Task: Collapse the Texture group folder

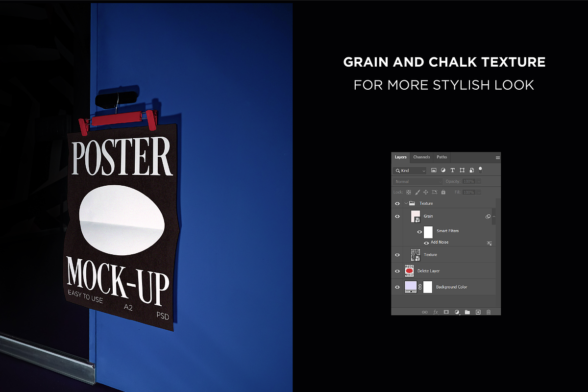Action: tap(406, 203)
